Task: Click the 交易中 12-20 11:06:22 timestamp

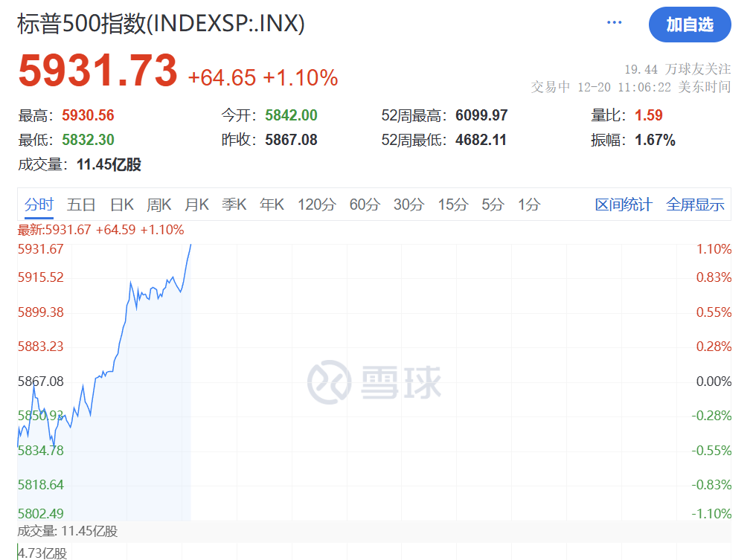Action: point(630,87)
